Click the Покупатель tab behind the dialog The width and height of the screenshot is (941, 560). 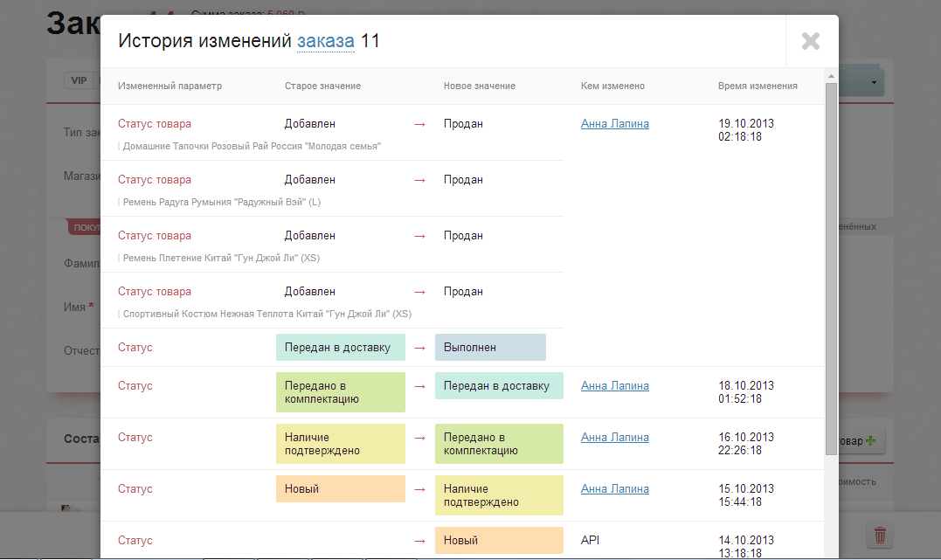(85, 227)
